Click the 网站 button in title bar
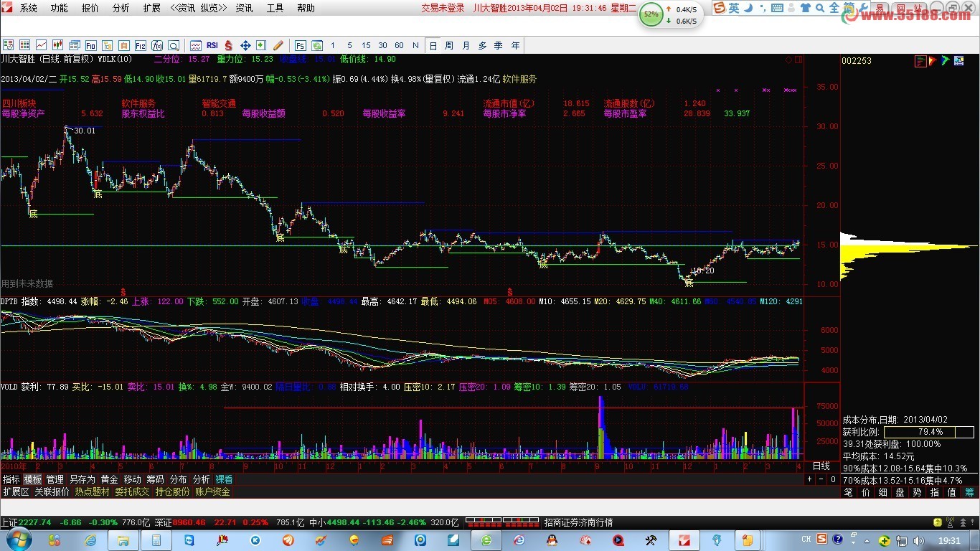This screenshot has width=980, height=551. pos(910,9)
